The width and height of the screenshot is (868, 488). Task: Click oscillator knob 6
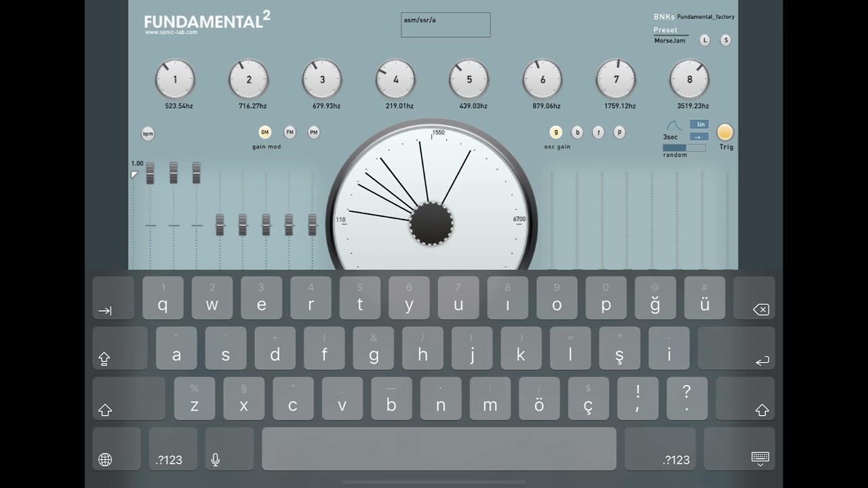[x=542, y=79]
